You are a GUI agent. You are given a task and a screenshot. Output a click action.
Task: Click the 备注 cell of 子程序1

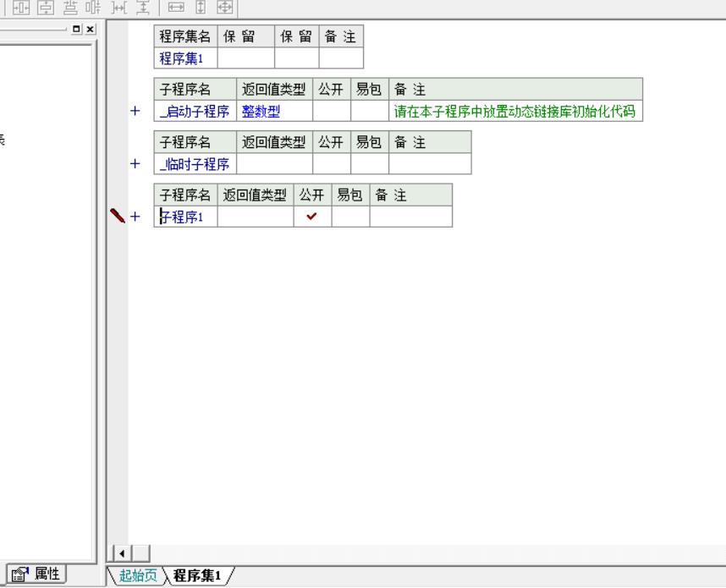[x=411, y=217]
